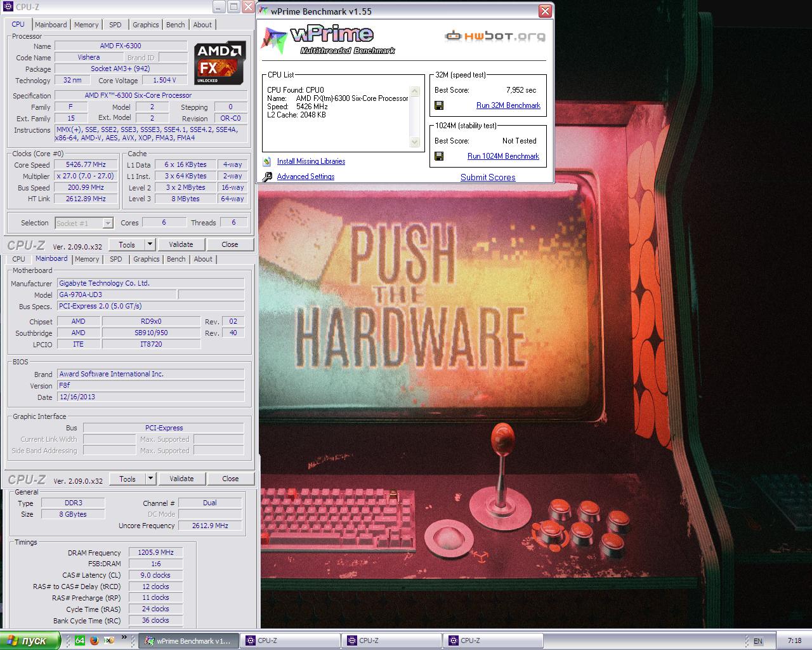Click the CPU List scroll down arrow
812x650 pixels.
point(415,142)
